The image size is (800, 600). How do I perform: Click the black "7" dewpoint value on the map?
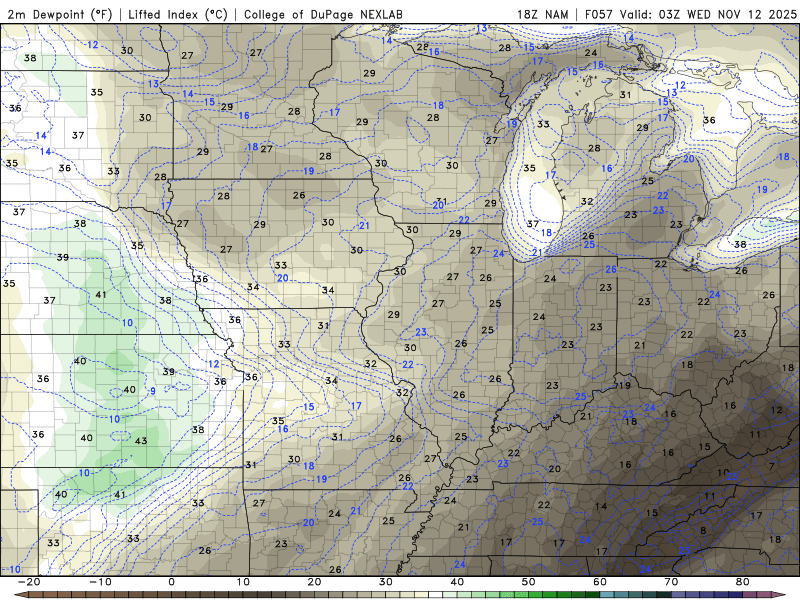[771, 466]
